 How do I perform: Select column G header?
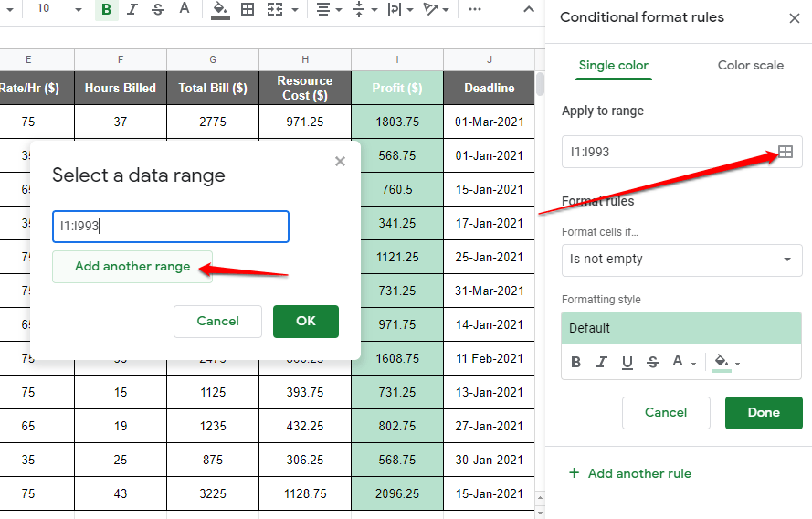click(x=213, y=59)
